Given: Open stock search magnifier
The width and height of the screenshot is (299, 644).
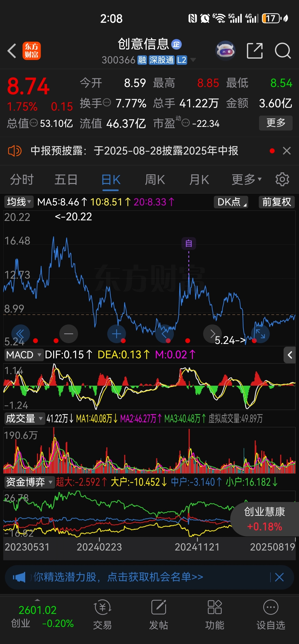Looking at the screenshot, I should 283,51.
